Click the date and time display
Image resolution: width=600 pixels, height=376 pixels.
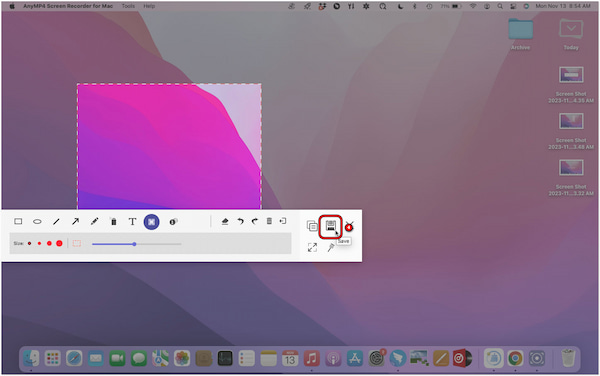(563, 6)
